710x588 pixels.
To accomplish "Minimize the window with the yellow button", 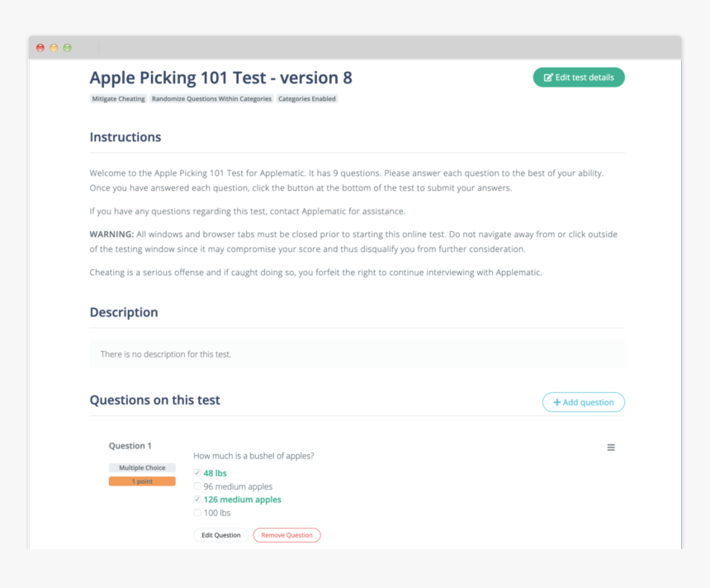I will 54,48.
